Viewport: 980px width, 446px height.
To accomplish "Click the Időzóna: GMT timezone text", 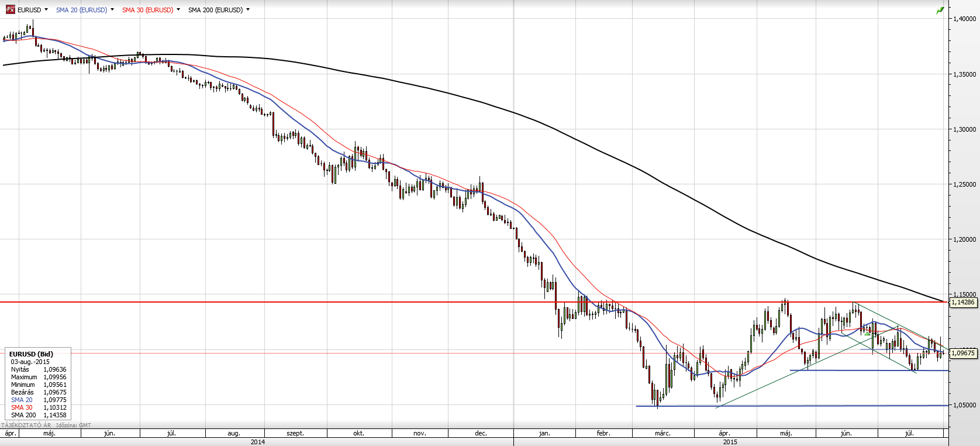I will (74, 426).
